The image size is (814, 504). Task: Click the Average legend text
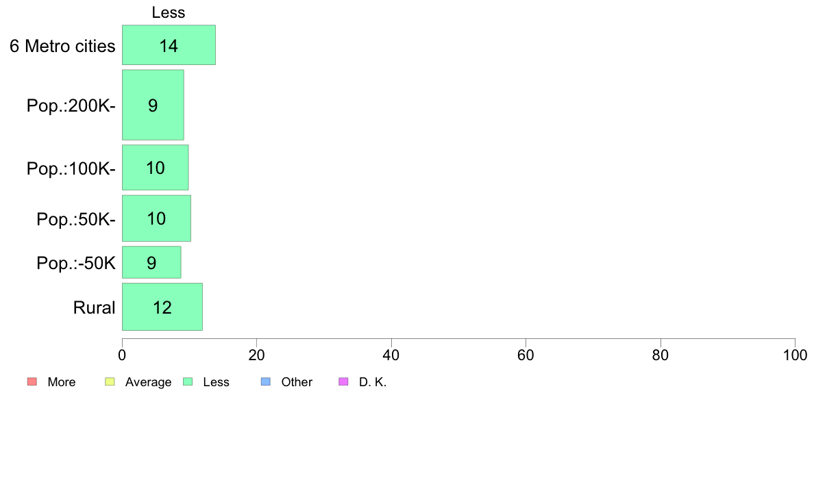(148, 382)
